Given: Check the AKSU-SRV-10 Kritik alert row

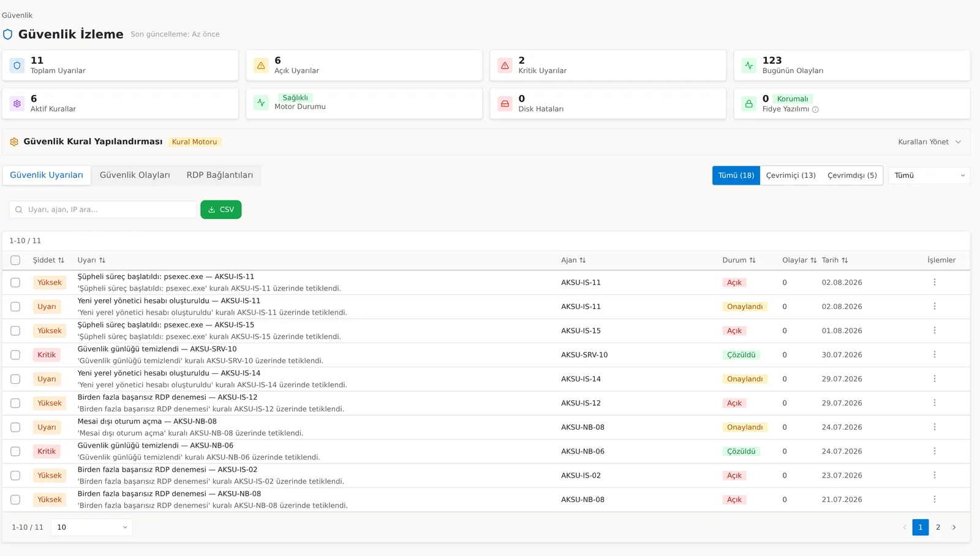Looking at the screenshot, I should tap(15, 355).
